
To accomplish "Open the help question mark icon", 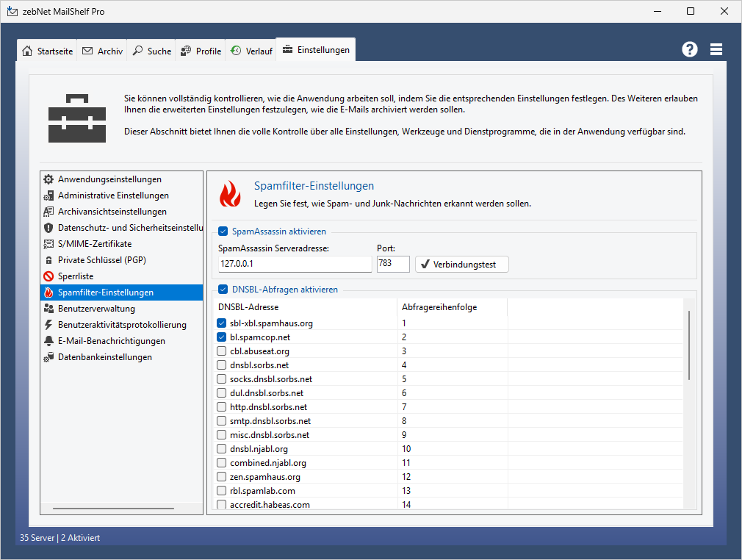I will [689, 49].
